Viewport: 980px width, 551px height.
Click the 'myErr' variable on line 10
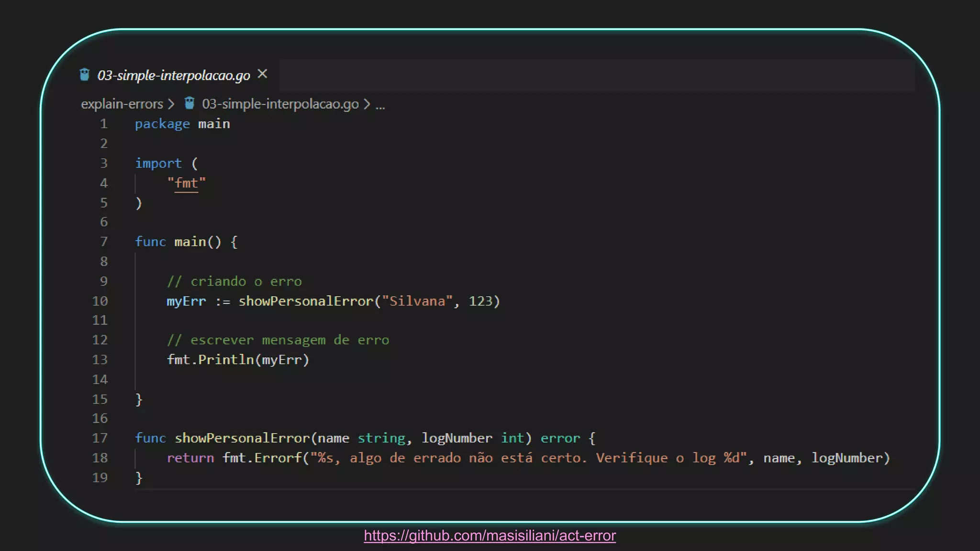[x=186, y=301]
